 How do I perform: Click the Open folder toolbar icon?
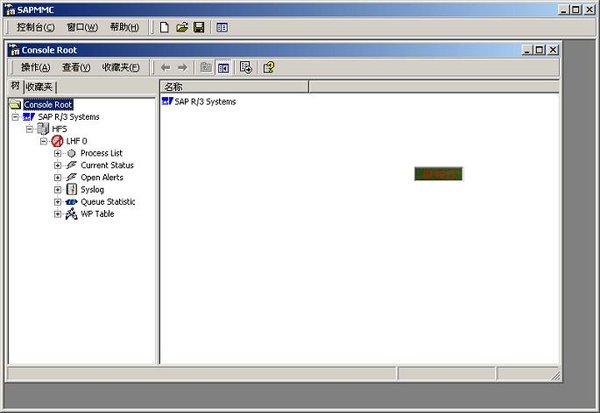[181, 27]
